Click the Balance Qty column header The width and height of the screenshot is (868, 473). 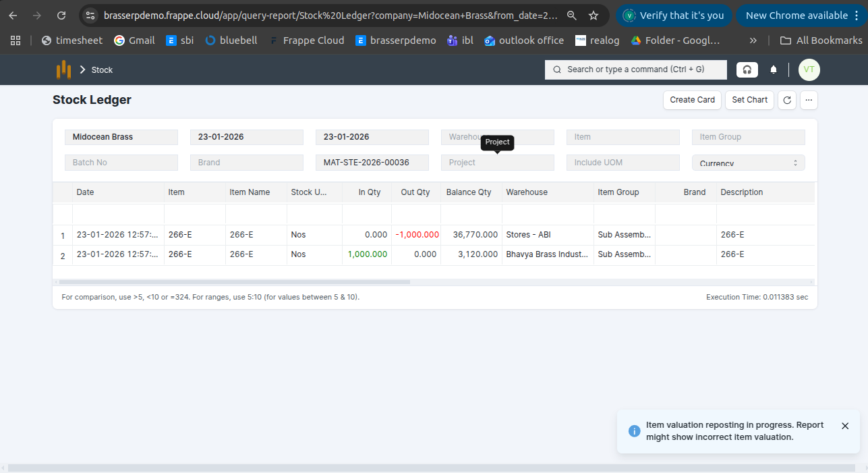(x=469, y=192)
